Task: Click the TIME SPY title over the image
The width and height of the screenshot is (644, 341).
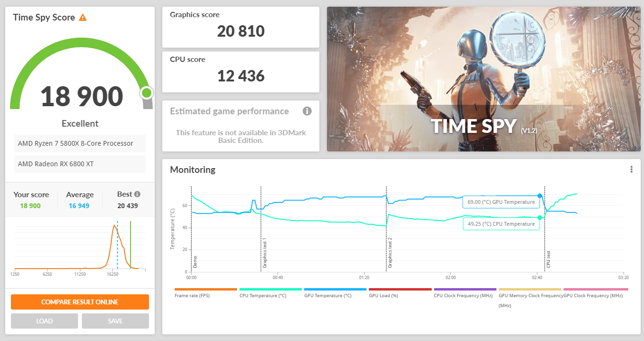Action: (474, 126)
